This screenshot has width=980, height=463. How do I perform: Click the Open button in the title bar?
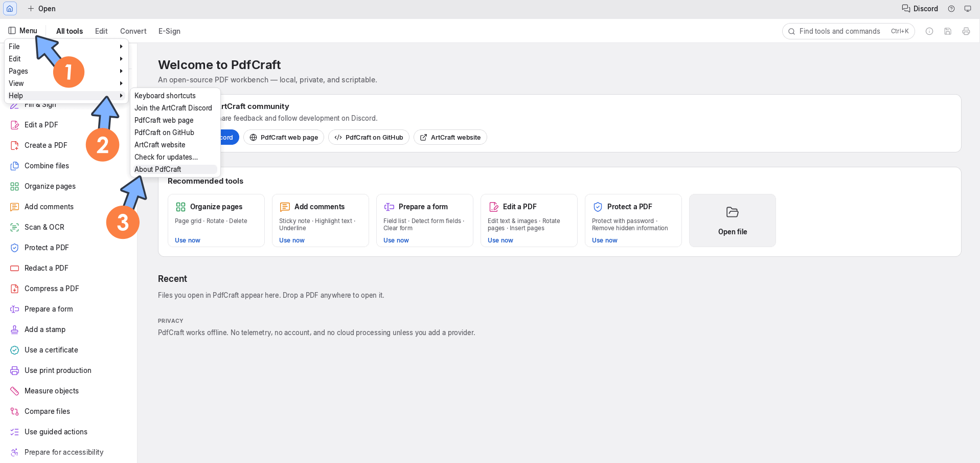41,9
